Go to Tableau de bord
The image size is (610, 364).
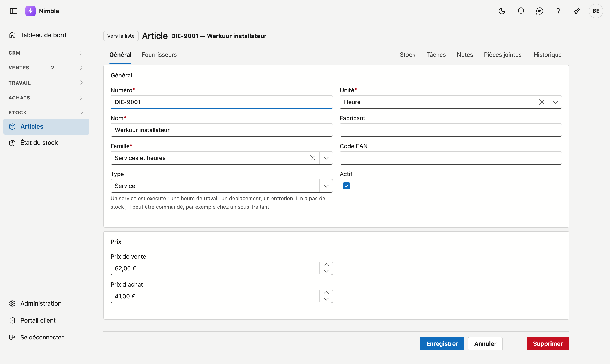[46, 35]
